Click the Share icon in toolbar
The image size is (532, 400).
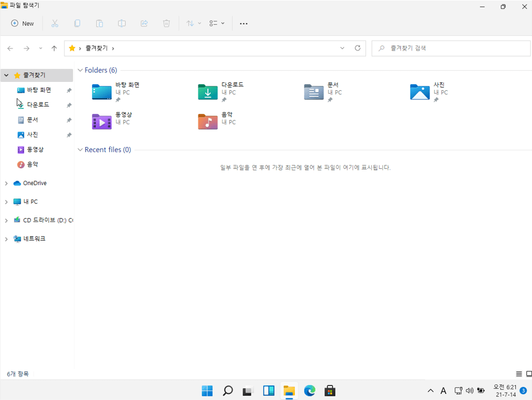click(x=144, y=24)
